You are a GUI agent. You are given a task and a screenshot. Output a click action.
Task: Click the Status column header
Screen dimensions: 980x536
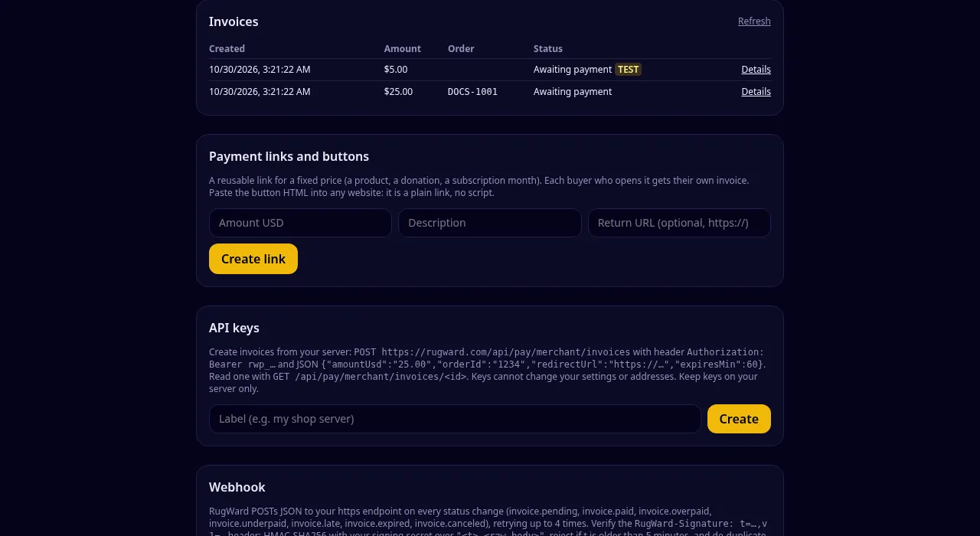(548, 49)
